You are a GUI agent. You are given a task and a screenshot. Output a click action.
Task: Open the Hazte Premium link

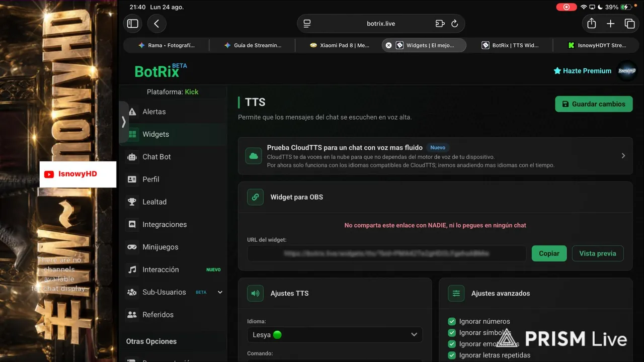coord(582,71)
